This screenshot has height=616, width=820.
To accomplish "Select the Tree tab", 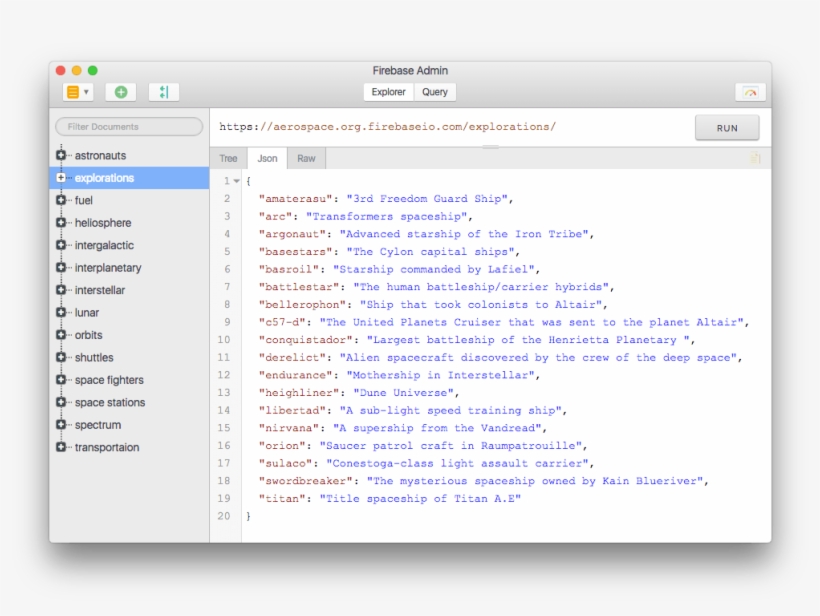I will [229, 158].
